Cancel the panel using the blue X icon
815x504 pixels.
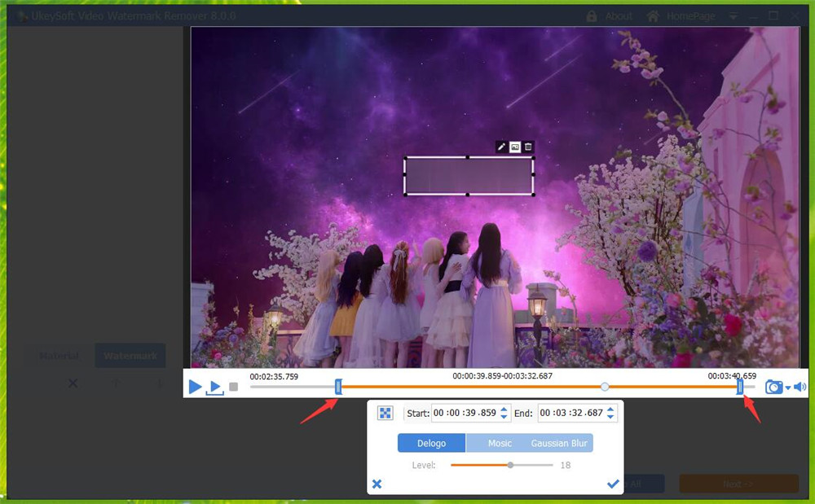[377, 484]
